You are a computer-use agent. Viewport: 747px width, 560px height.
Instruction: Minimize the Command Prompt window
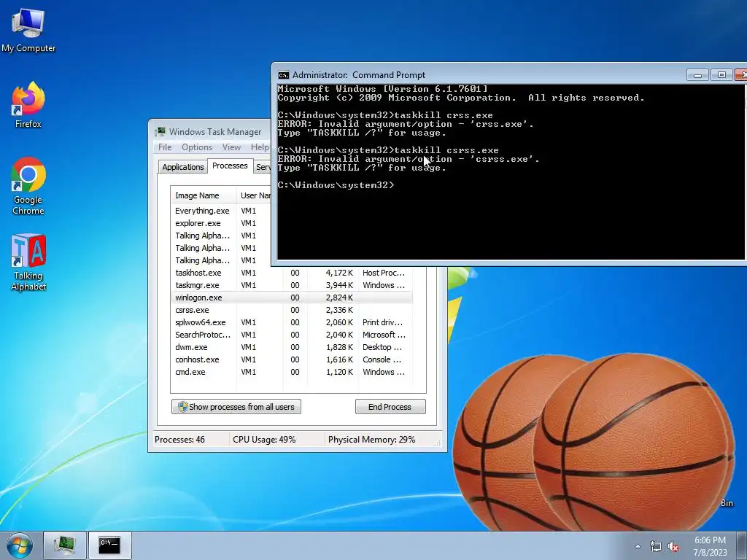(697, 75)
